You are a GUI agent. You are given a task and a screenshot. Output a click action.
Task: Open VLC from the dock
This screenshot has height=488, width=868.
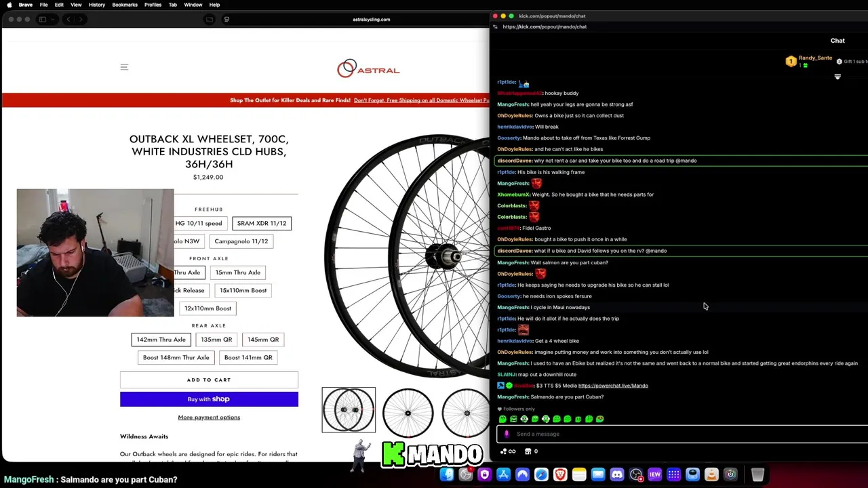pyautogui.click(x=711, y=474)
